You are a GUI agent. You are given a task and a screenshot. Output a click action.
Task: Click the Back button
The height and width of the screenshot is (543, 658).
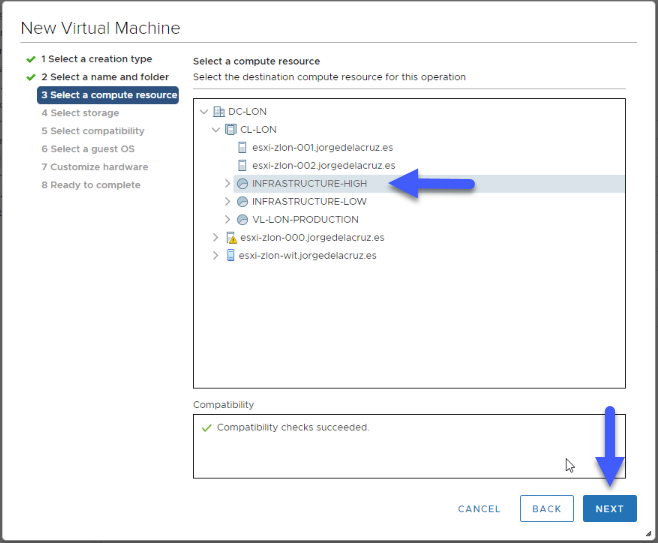coord(546,509)
